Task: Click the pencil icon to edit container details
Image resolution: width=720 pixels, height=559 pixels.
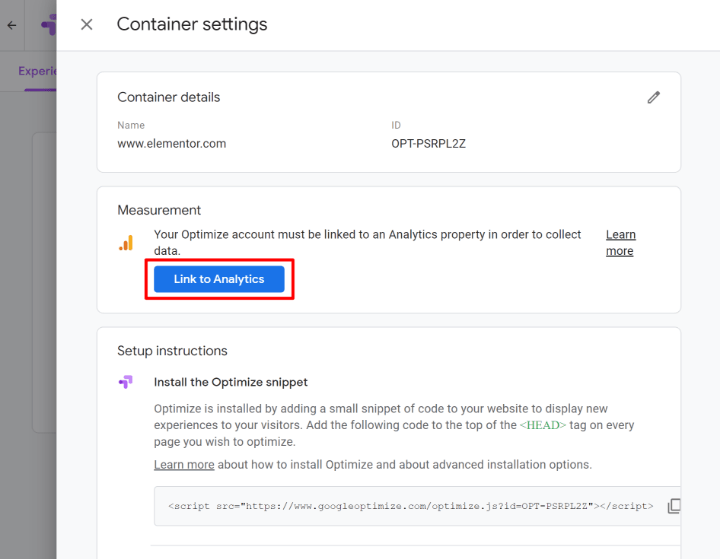Action: point(654,97)
